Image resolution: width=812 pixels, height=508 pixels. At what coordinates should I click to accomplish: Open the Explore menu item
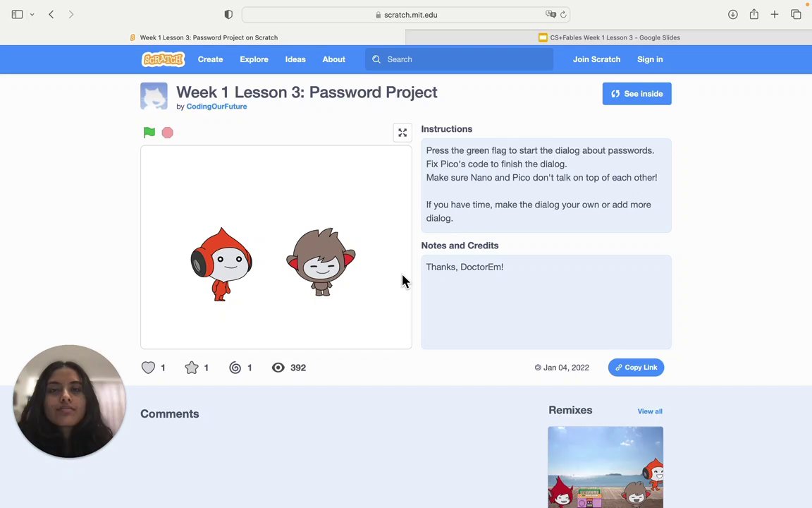pyautogui.click(x=254, y=59)
